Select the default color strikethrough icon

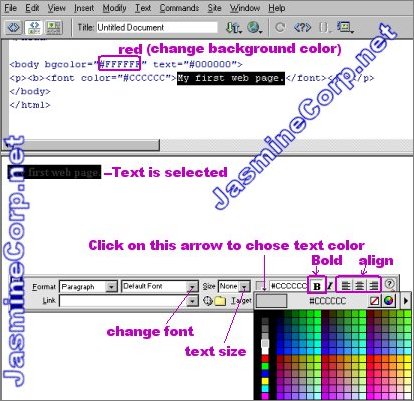coord(374,301)
